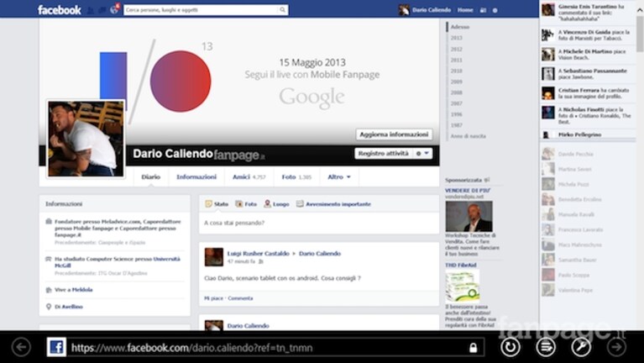
Task: Click the search field 'Cerca persone, luoghi e oggetti'
Action: 202,10
